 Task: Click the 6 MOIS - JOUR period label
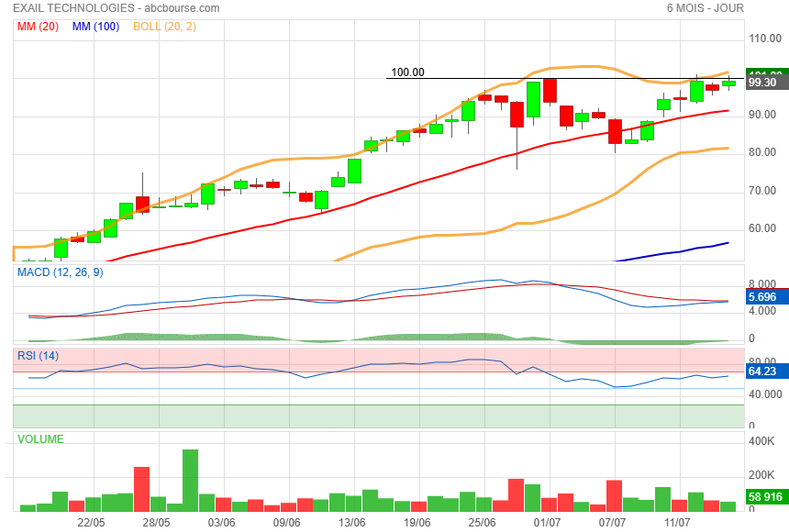(705, 8)
